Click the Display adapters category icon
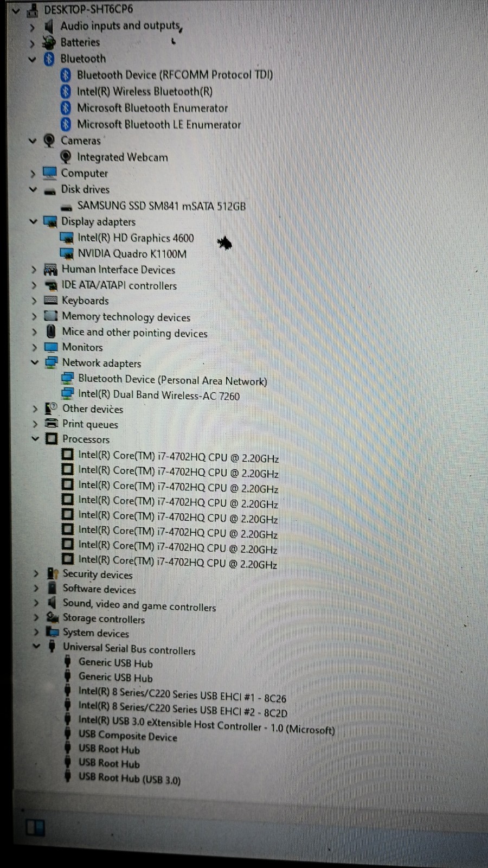 click(x=50, y=221)
